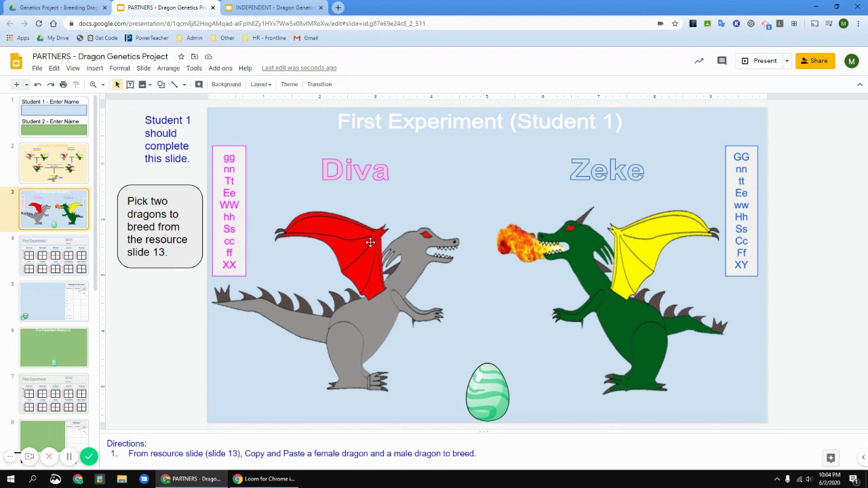Open File Explorer from the taskbar

(x=122, y=479)
